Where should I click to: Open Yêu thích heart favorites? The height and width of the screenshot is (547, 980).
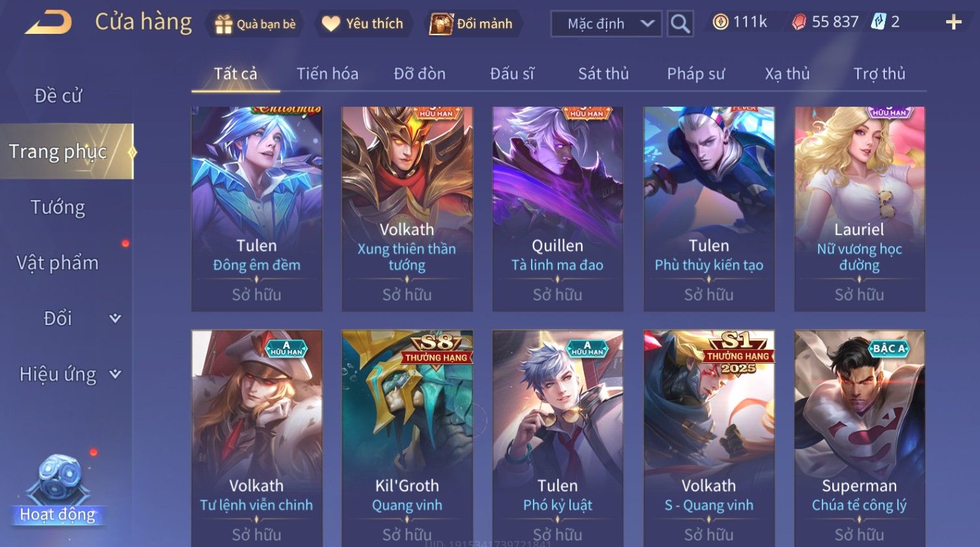[x=364, y=24]
